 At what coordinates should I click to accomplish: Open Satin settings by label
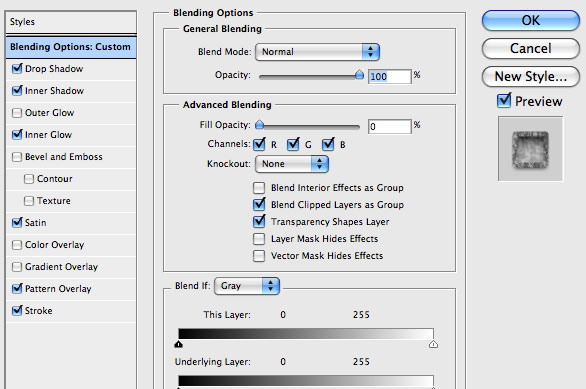click(x=36, y=223)
